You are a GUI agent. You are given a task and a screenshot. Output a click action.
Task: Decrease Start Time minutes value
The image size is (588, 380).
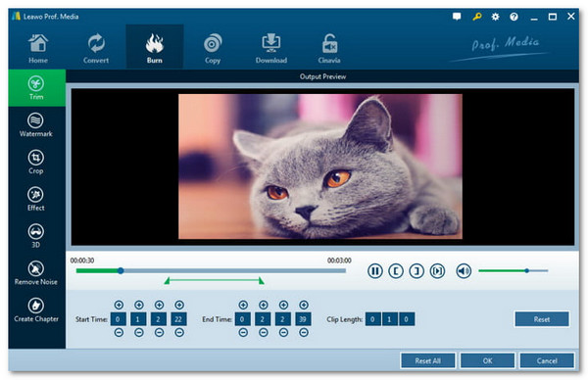(139, 332)
